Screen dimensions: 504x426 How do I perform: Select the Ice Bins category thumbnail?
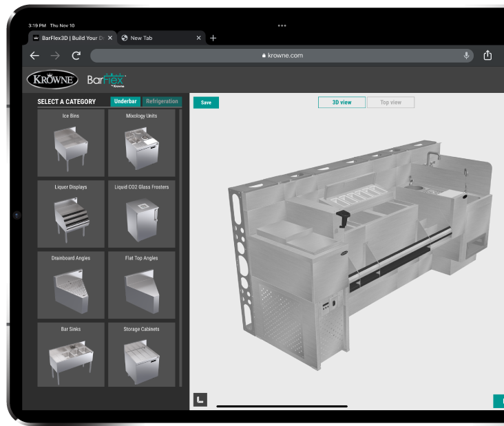(x=71, y=142)
